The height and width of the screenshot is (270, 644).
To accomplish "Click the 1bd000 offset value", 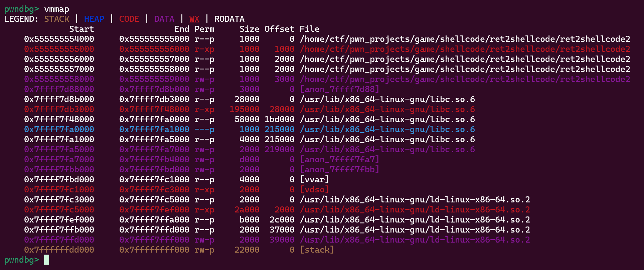I will pos(279,119).
